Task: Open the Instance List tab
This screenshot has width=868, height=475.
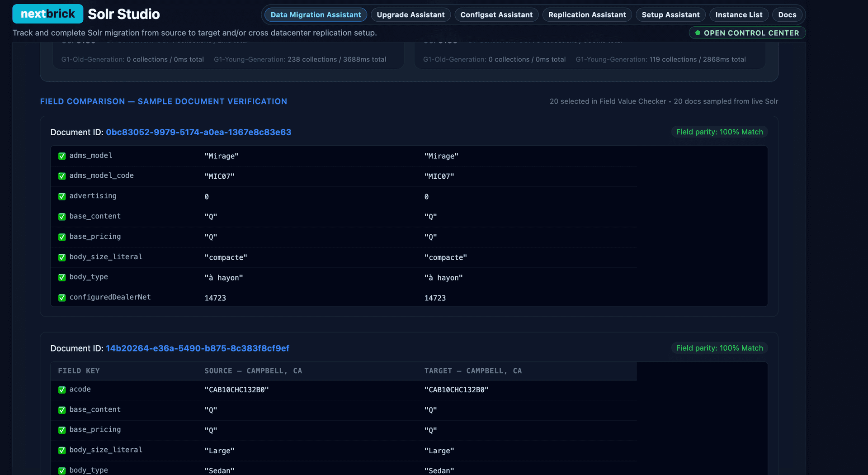Action: coord(739,14)
